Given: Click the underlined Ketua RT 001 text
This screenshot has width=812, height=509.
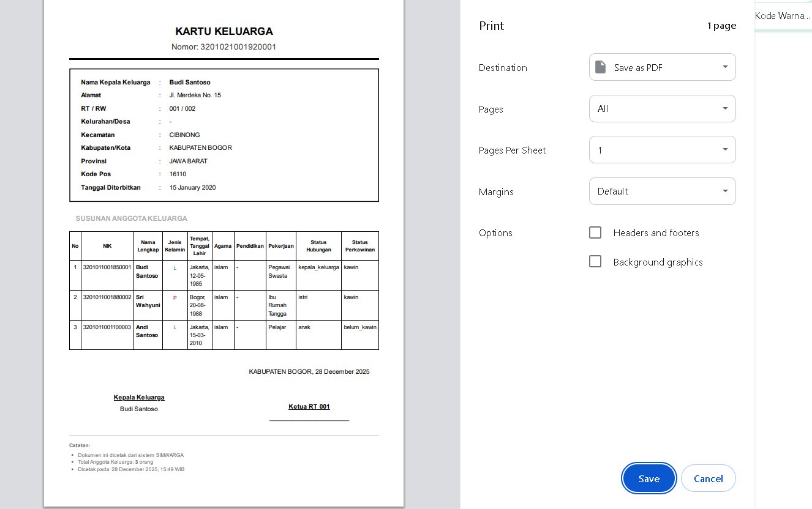Looking at the screenshot, I should 309,407.
